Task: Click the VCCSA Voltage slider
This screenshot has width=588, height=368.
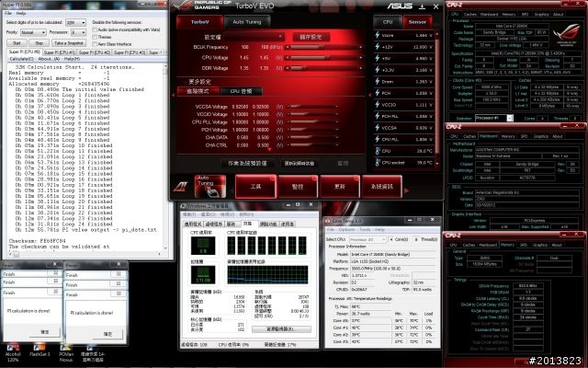Action: click(x=312, y=107)
